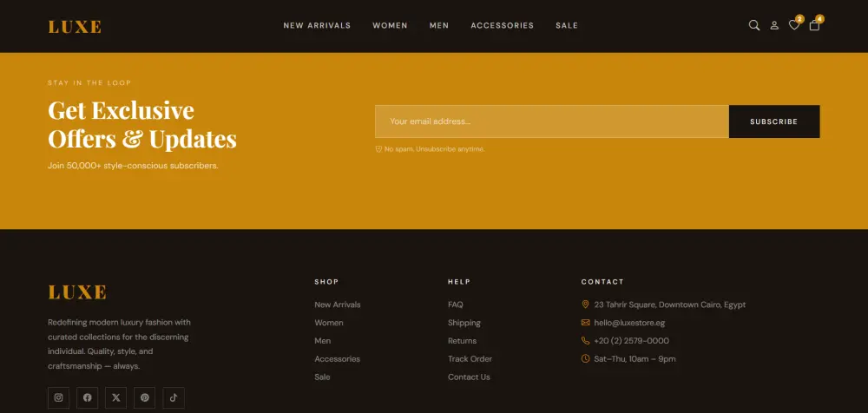
Task: Open Women in top navigation
Action: coord(391,25)
